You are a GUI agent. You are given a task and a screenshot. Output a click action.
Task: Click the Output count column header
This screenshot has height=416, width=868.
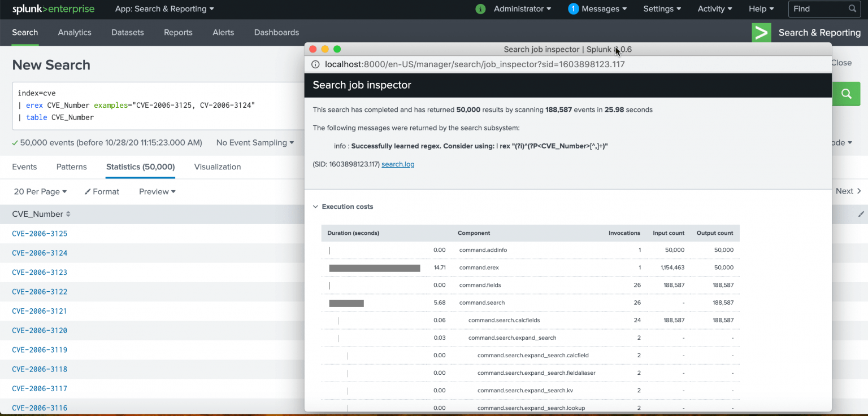click(715, 233)
